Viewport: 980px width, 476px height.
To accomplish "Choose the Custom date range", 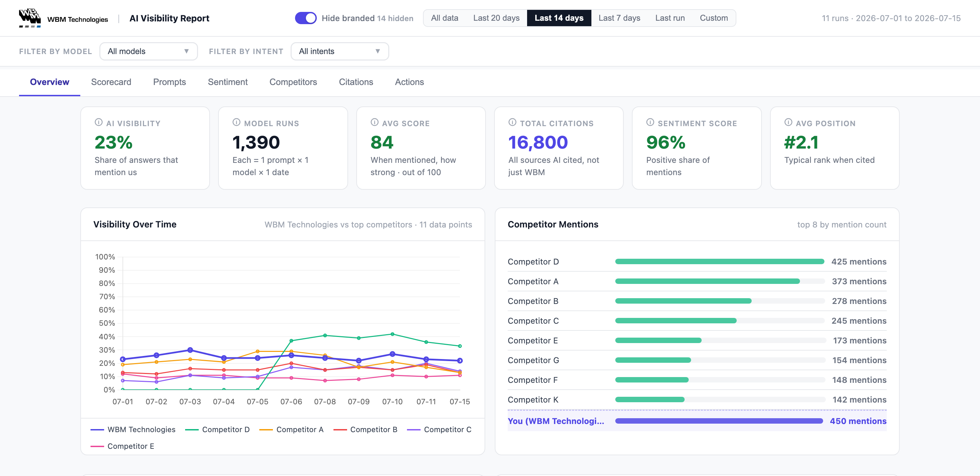I will click(x=714, y=18).
